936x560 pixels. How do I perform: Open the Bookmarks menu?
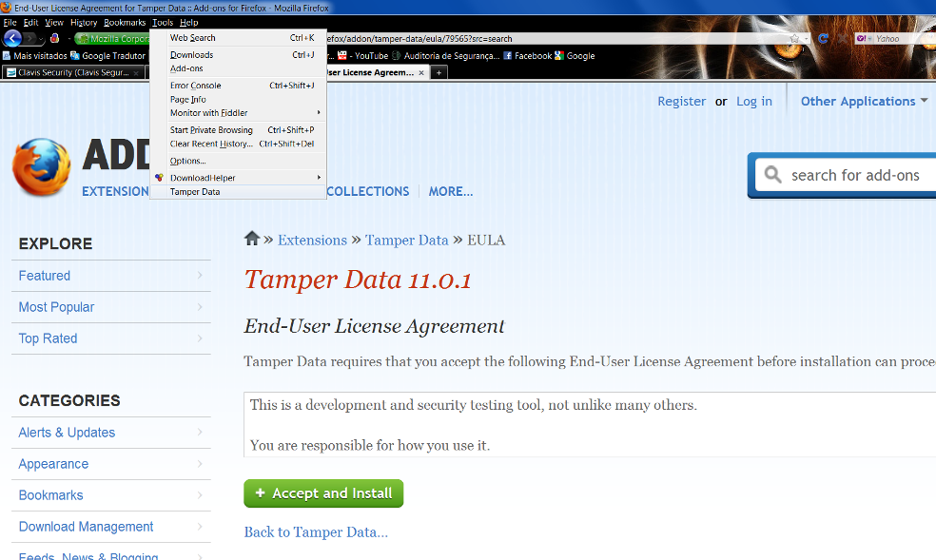point(125,23)
